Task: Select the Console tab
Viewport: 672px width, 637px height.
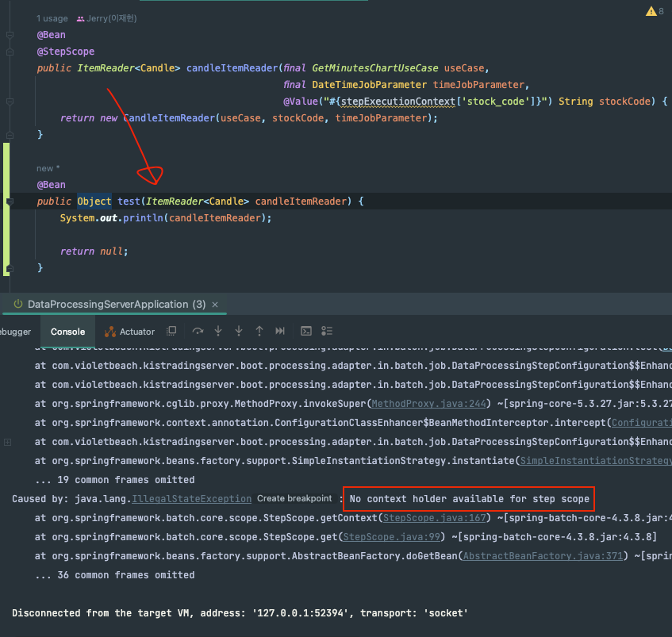Action: click(67, 332)
